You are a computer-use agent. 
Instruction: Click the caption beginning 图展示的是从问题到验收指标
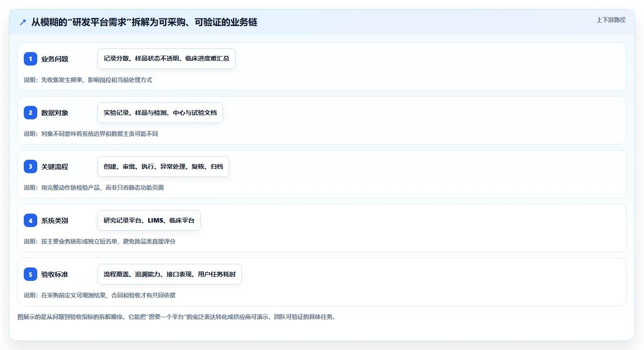click(176, 317)
